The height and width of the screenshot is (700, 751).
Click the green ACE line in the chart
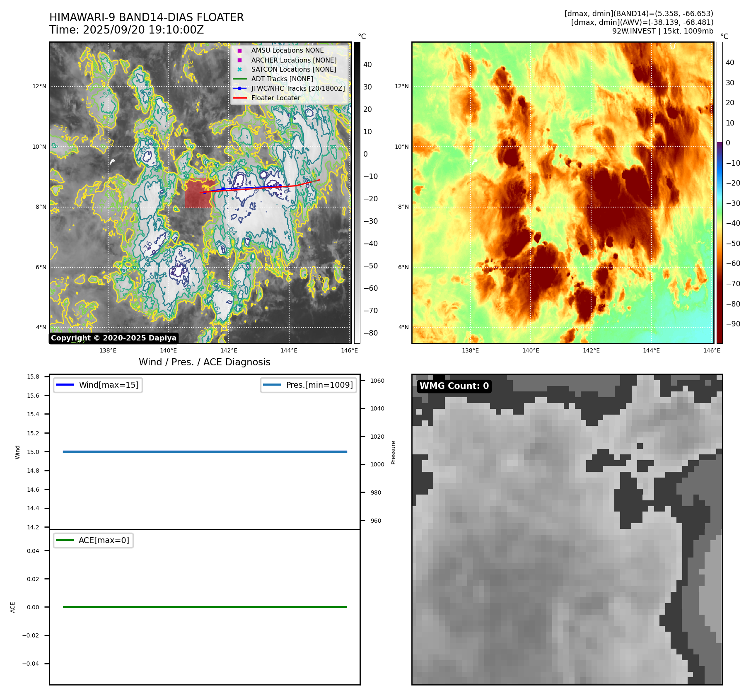click(205, 607)
